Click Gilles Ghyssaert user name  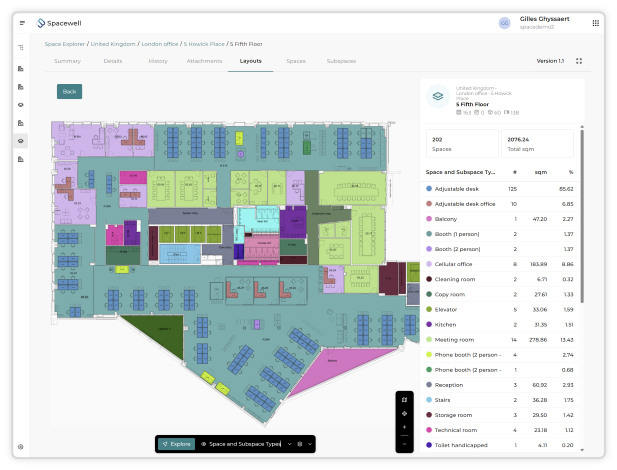pyautogui.click(x=544, y=19)
